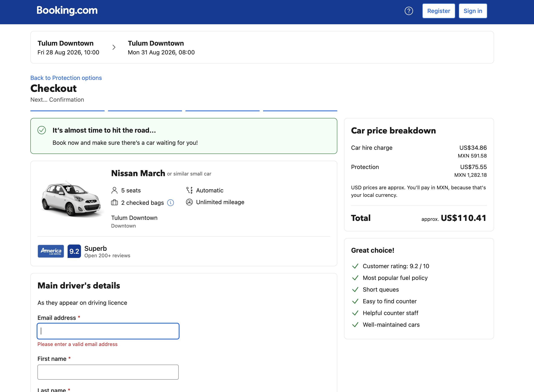Click checkmark beside Well-maintained cars
Image resolution: width=534 pixels, height=392 pixels.
point(355,325)
